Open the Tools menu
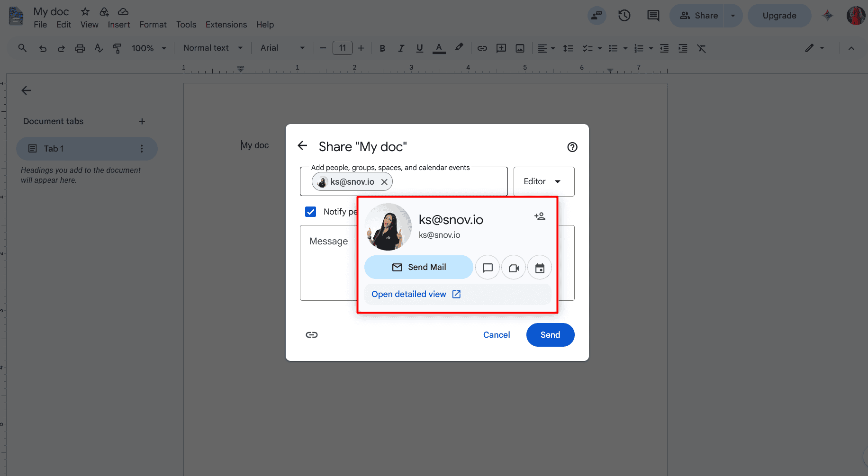 pyautogui.click(x=186, y=25)
